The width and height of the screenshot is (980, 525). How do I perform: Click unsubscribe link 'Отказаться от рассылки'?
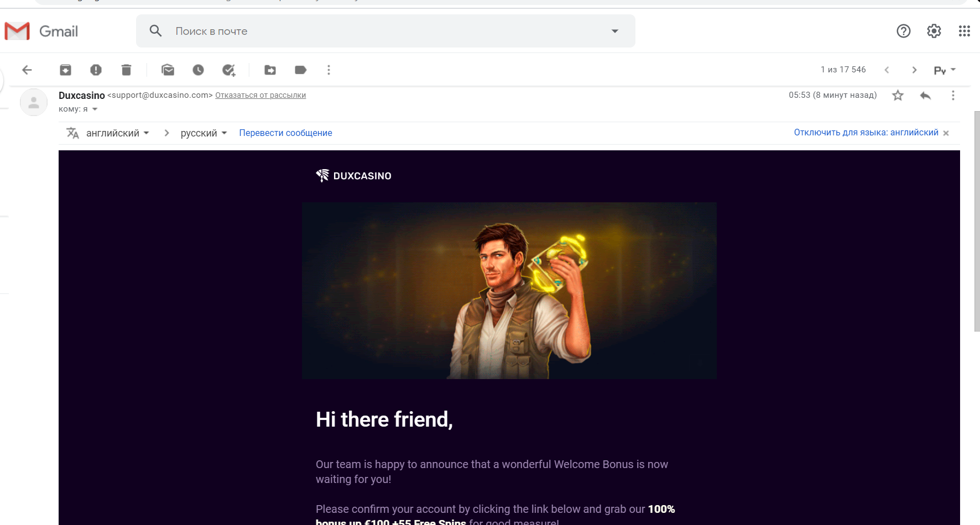tap(260, 95)
